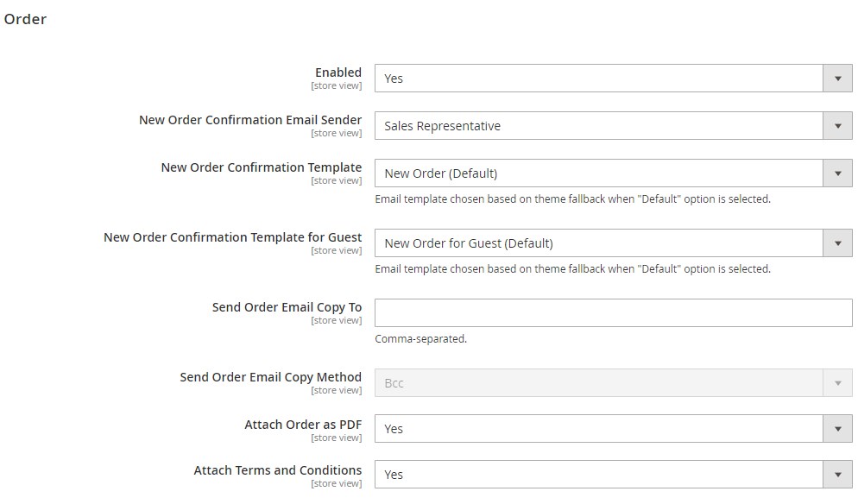Click arrow icon of Attach Order as PDF
Screen dimensions: 858x504
tap(837, 429)
